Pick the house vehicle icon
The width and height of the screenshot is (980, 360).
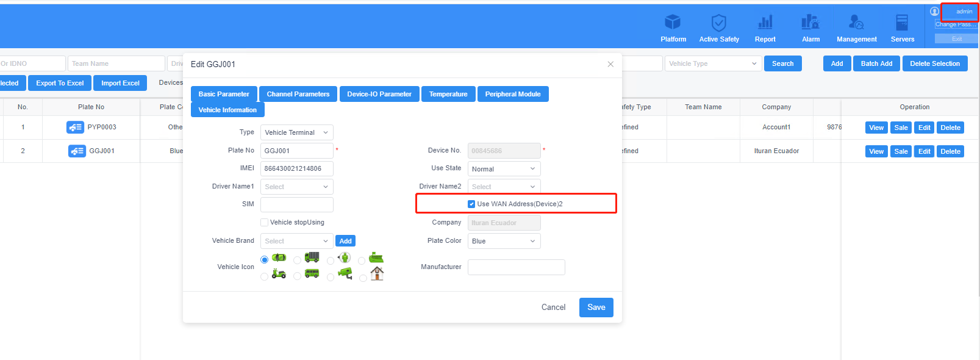click(377, 273)
